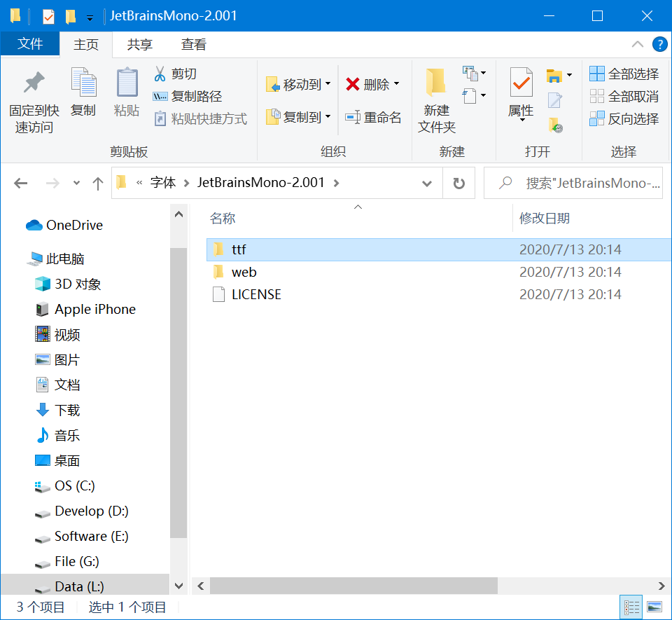Image resolution: width=672 pixels, height=620 pixels.
Task: Select 此电脑 in the sidebar
Action: click(68, 259)
